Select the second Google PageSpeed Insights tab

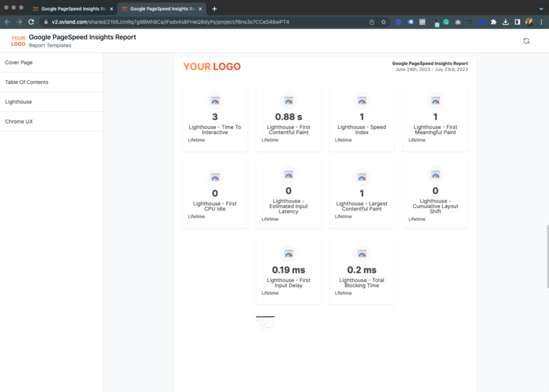162,9
